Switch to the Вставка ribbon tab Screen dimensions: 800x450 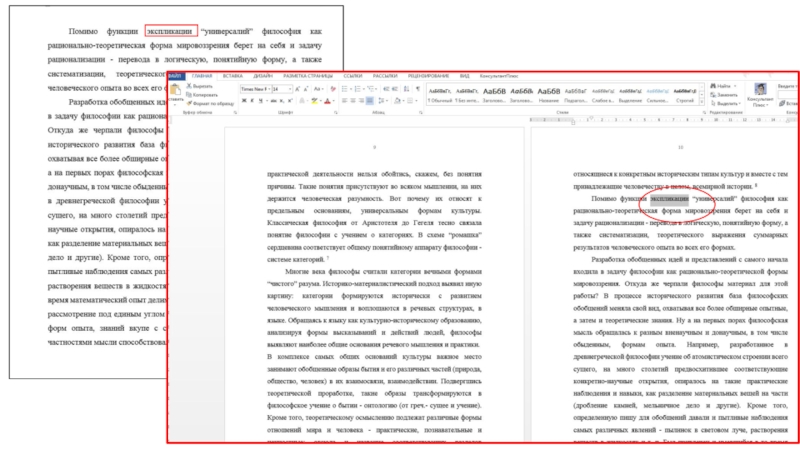pyautogui.click(x=233, y=76)
